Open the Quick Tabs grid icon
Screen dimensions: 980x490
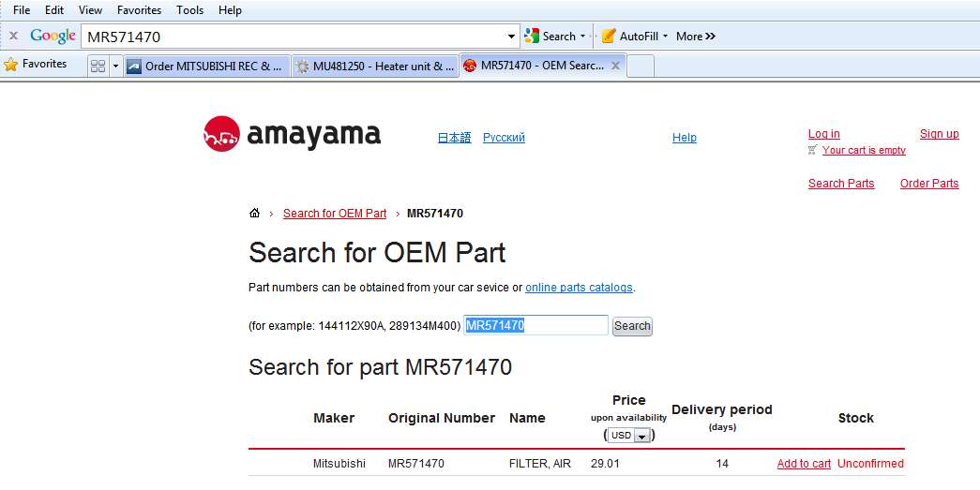98,67
